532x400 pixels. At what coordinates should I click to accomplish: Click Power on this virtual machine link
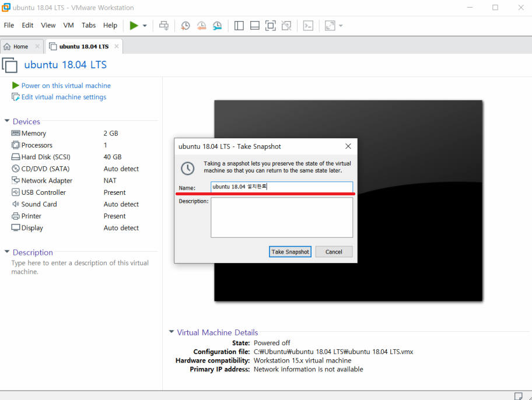(66, 86)
